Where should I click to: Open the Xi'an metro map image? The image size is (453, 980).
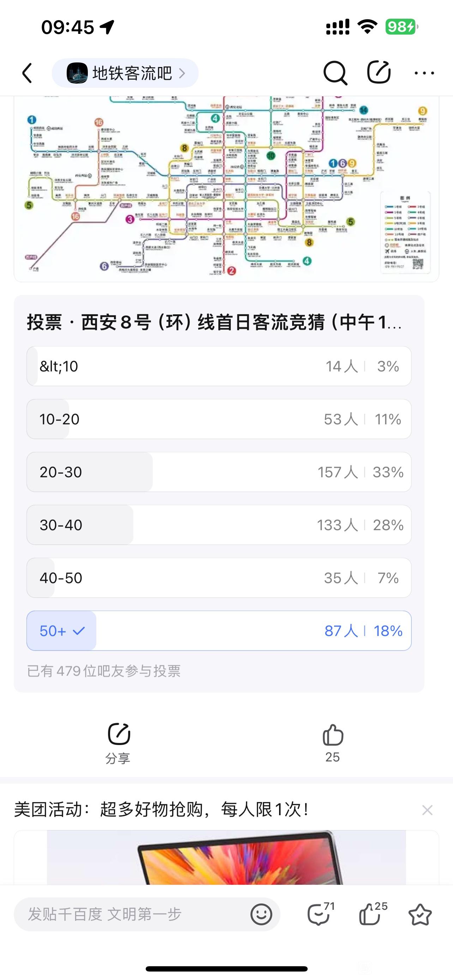(x=227, y=189)
